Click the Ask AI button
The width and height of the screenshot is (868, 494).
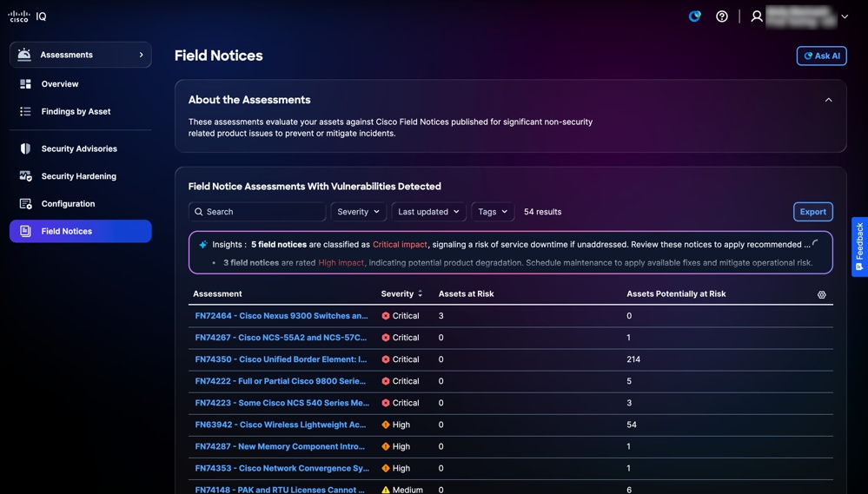[x=821, y=56]
